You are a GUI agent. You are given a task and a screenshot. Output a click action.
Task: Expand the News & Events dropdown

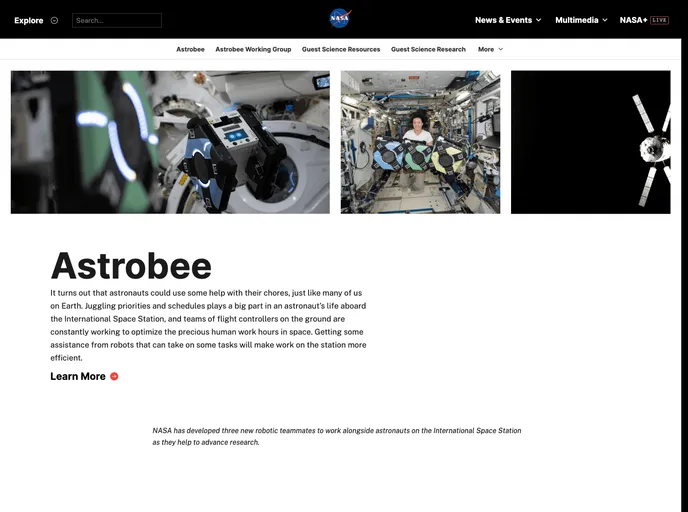coord(508,20)
